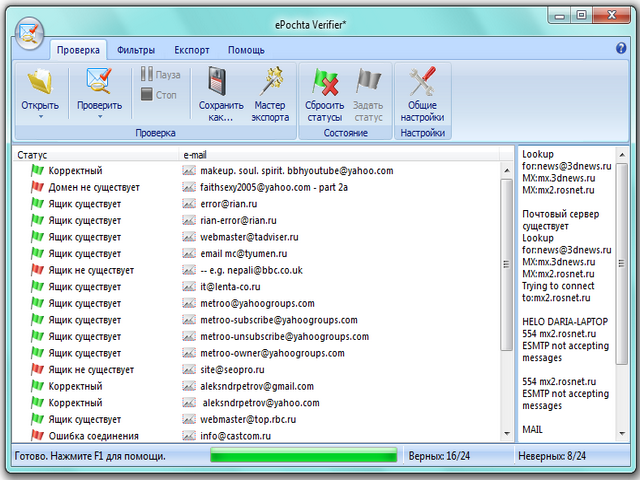640x480 pixels.
Task: Click email list scroll up arrow
Action: 507,170
